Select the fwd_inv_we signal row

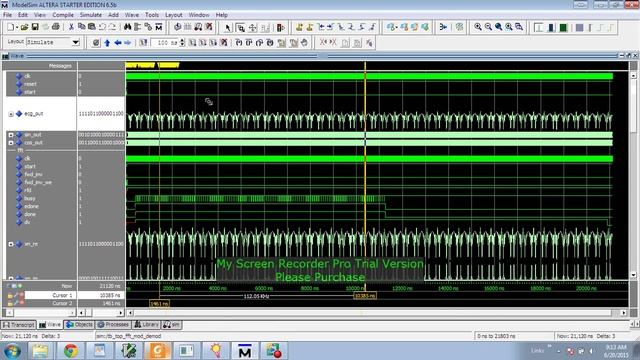click(x=38, y=182)
